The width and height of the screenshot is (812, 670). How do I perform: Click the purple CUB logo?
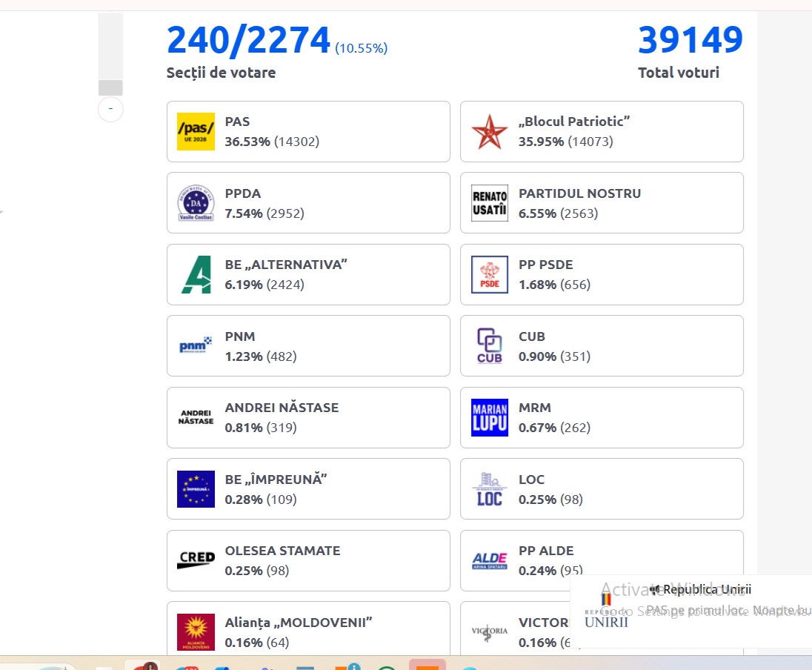490,346
